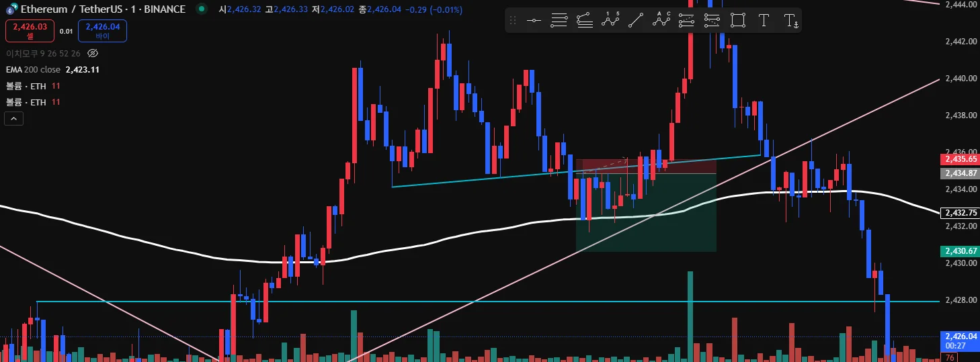Open symbol search via Ethereum / TetherUS title

[x=102, y=9]
